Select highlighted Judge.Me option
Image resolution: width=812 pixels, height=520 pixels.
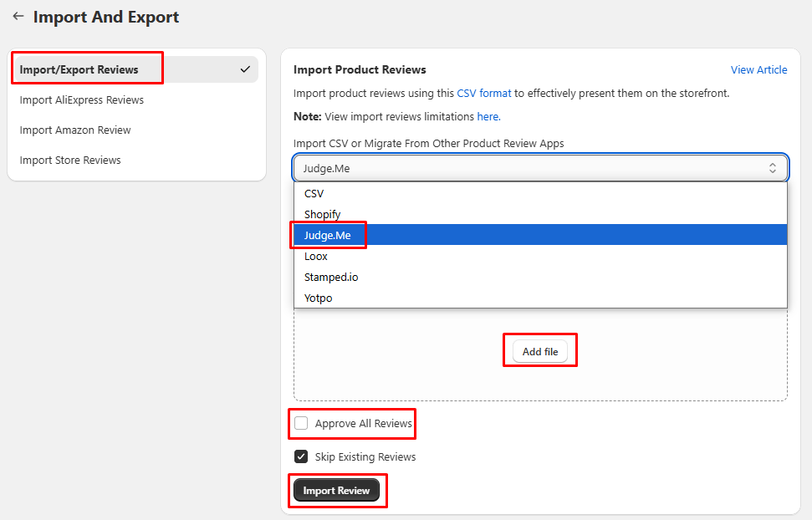[x=540, y=235]
